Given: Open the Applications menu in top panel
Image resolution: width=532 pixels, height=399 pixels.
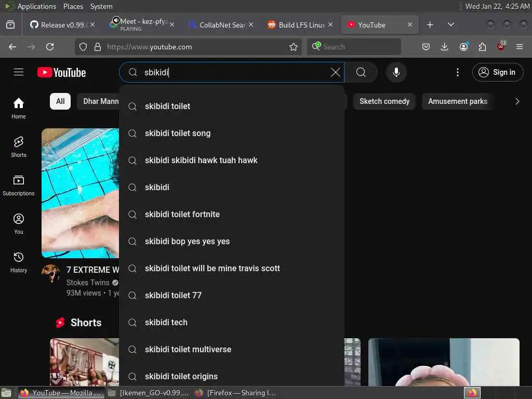Looking at the screenshot, I should pos(37,6).
